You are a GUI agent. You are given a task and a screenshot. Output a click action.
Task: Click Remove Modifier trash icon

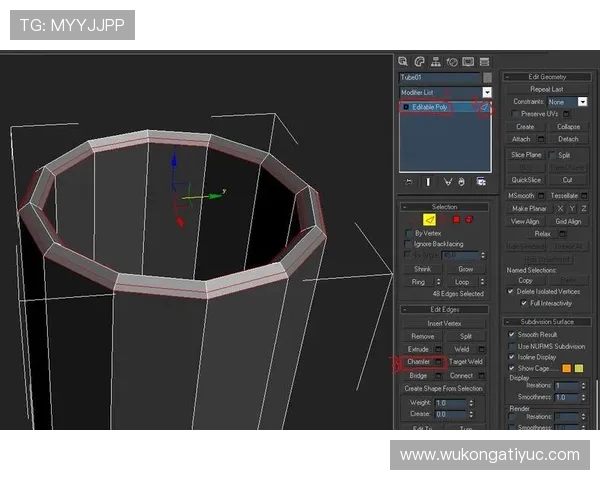click(x=462, y=182)
